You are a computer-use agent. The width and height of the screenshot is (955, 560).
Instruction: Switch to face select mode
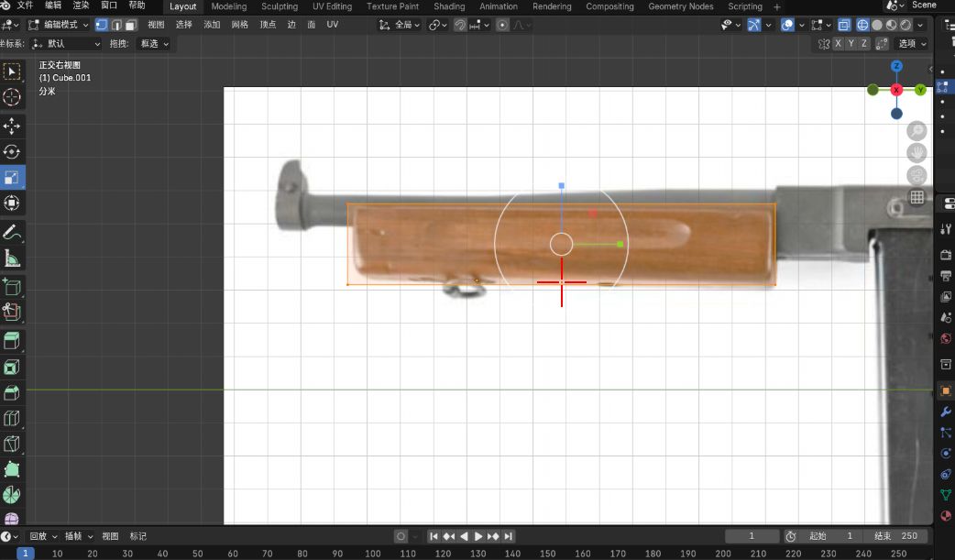131,25
